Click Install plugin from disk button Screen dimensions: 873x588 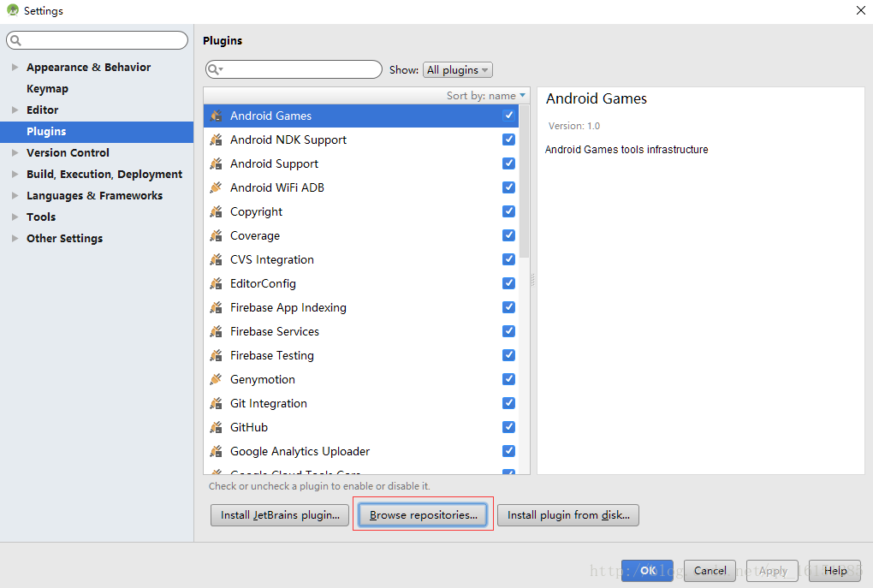tap(568, 515)
